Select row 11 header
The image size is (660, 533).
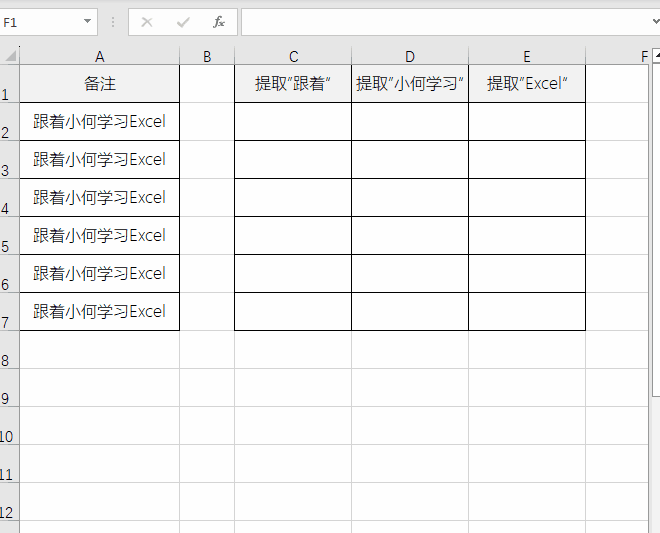pos(9,464)
